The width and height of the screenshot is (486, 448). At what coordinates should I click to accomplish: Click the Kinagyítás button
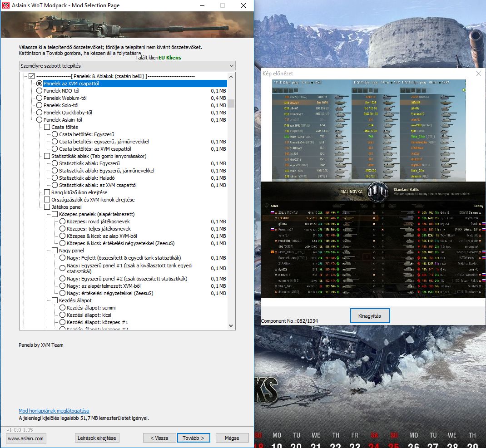tap(370, 316)
